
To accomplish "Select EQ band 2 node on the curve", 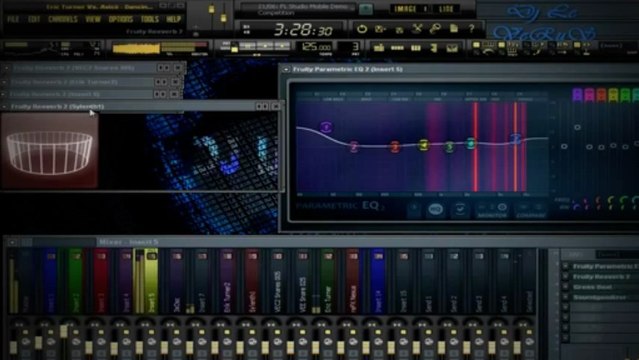I will (x=354, y=146).
